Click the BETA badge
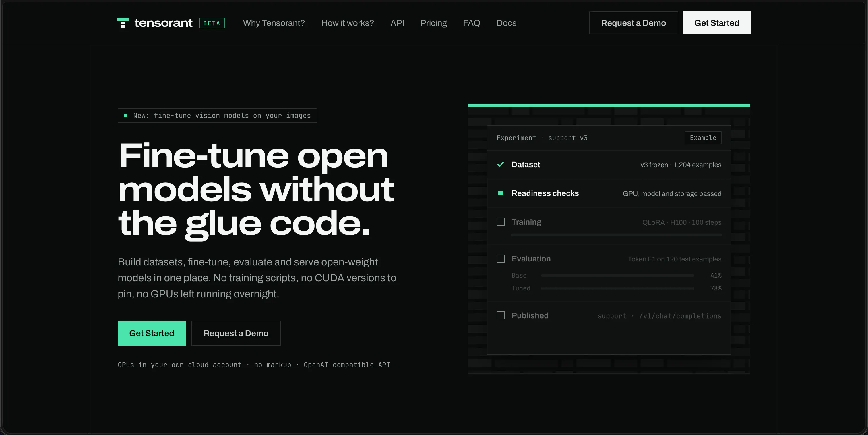868x435 pixels. [212, 23]
